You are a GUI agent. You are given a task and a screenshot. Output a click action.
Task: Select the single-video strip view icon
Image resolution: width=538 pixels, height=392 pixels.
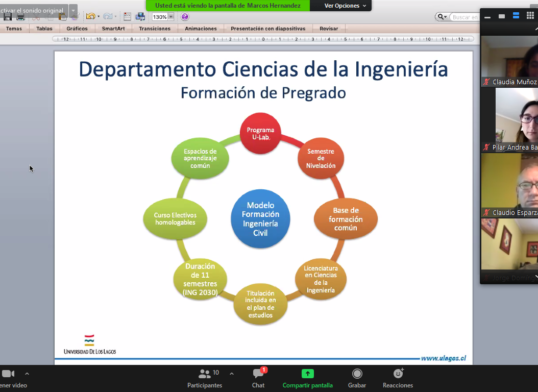pos(502,16)
